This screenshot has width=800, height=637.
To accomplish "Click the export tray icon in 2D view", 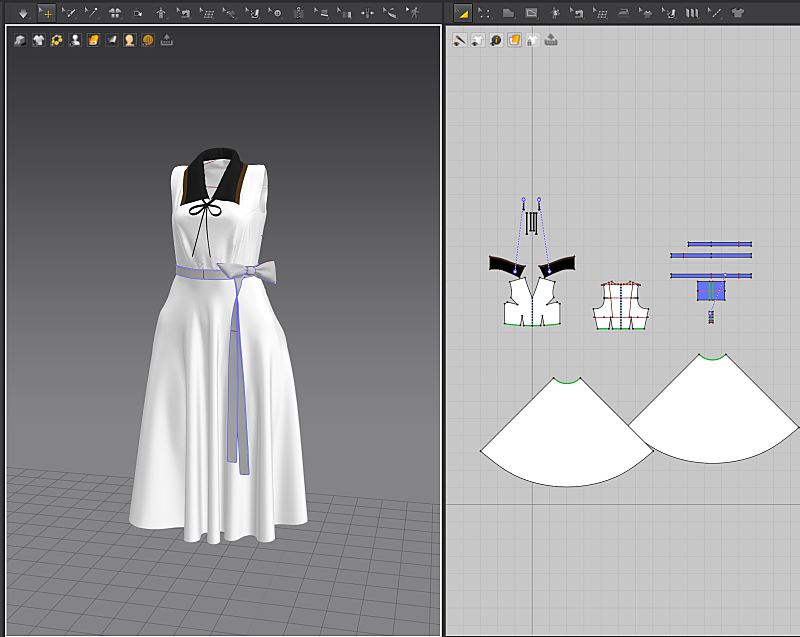I will [x=551, y=41].
